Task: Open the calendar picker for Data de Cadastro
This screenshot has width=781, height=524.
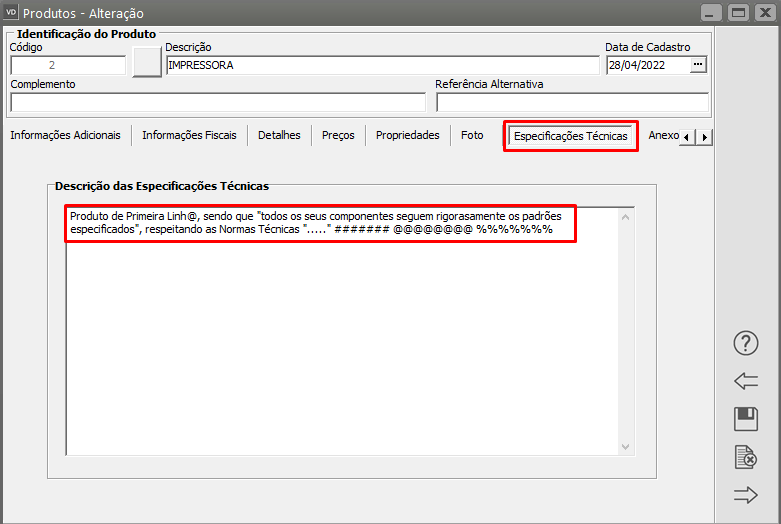Action: 698,65
